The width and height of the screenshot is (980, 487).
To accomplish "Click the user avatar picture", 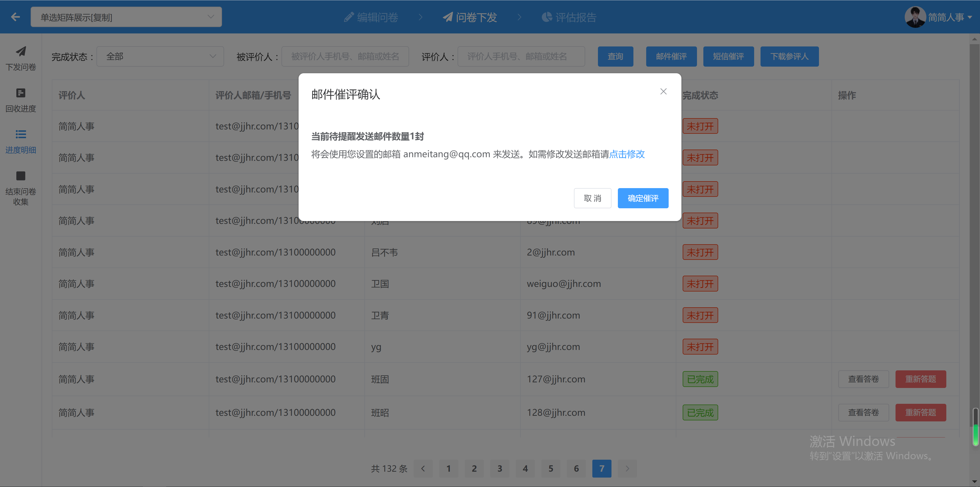I will [x=915, y=17].
